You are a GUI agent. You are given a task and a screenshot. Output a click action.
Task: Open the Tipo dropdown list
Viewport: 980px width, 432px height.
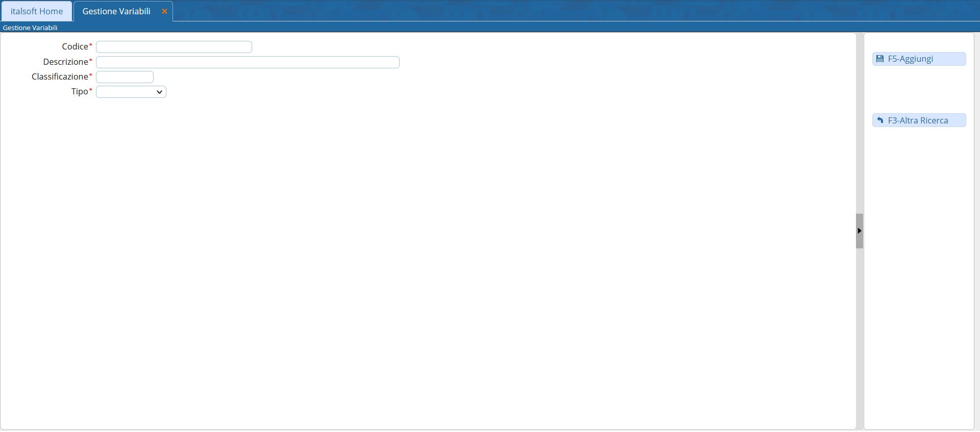(131, 92)
